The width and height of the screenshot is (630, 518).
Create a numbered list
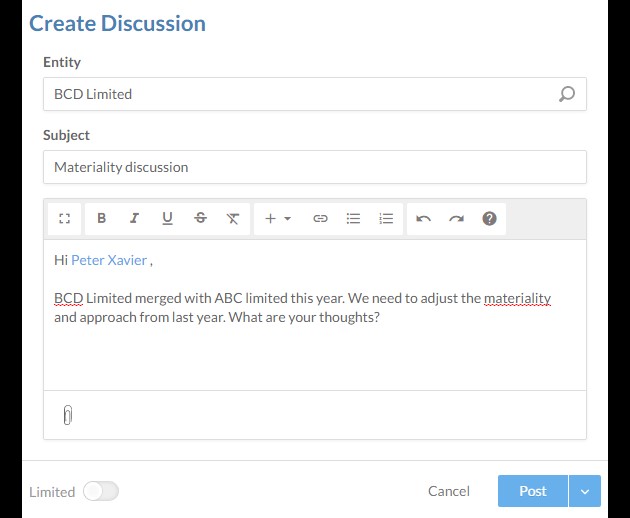tap(386, 219)
